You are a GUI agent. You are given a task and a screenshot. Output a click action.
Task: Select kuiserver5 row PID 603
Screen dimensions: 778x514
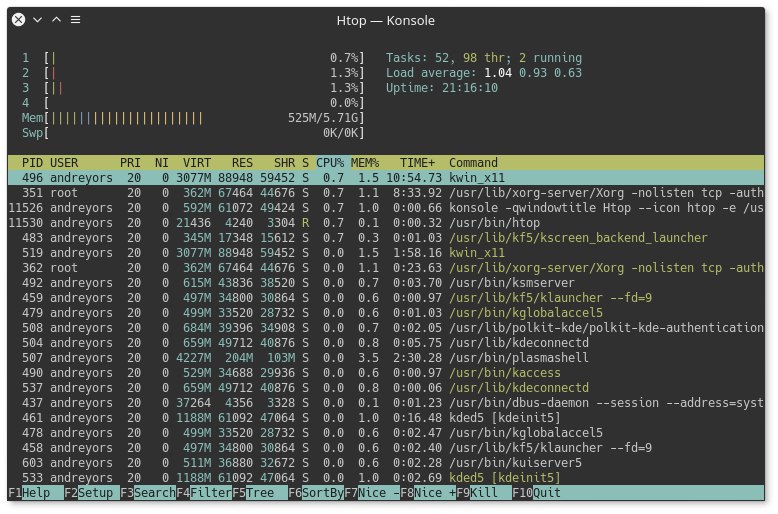coord(386,463)
